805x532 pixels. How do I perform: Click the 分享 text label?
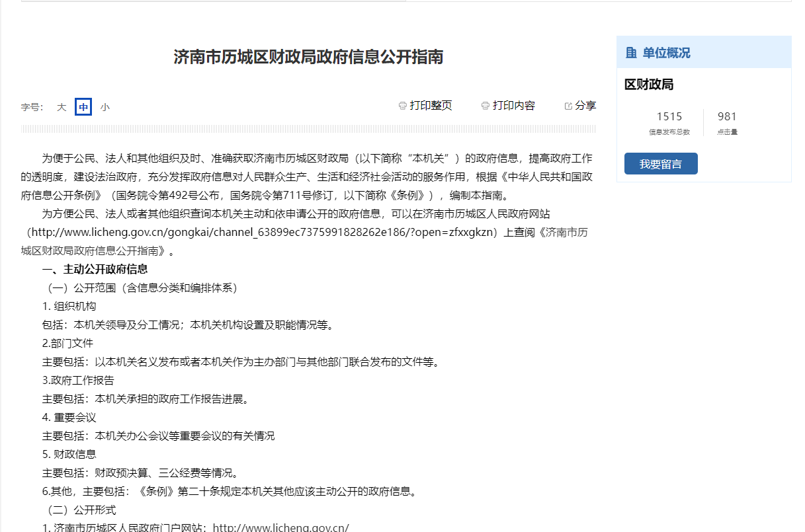point(585,106)
